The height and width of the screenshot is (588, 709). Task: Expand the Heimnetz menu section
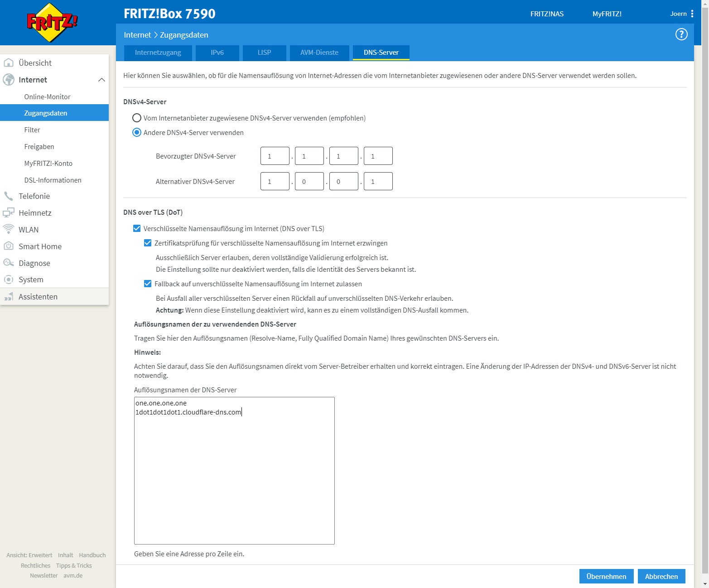pyautogui.click(x=35, y=213)
